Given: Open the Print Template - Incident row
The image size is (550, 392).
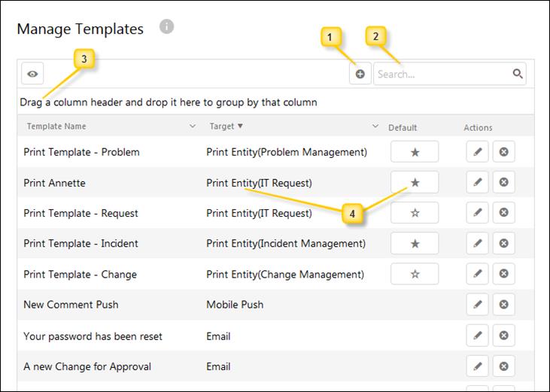Looking at the screenshot, I should (81, 244).
